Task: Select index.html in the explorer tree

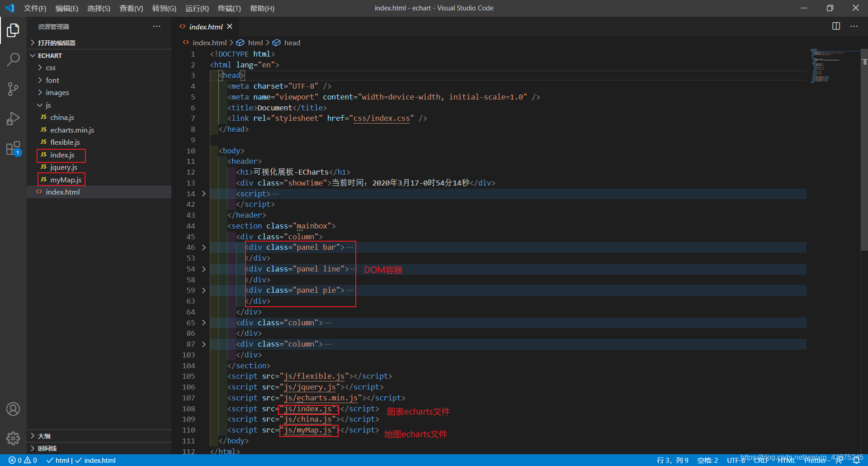Action: [x=99, y=192]
